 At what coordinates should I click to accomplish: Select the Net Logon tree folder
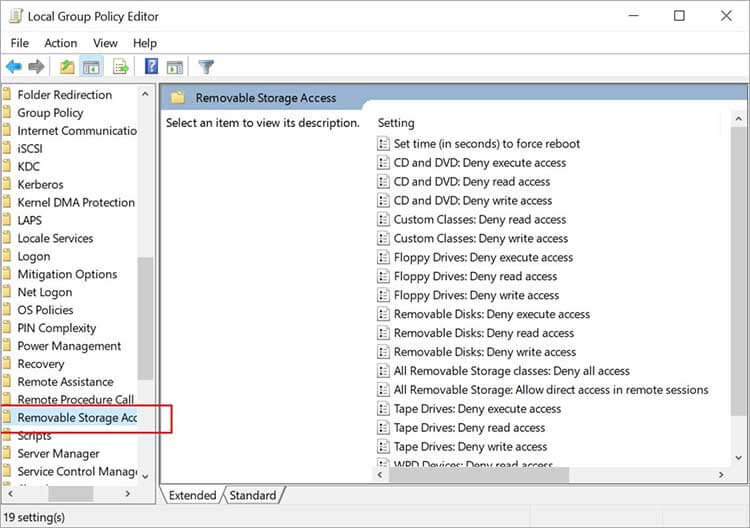point(45,292)
